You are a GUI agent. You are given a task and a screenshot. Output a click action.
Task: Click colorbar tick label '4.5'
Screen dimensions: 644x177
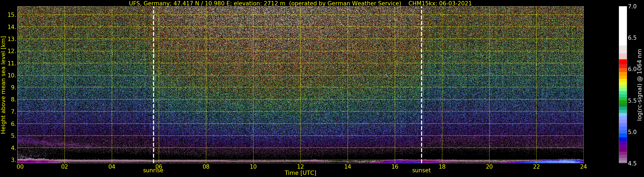(x=632, y=163)
